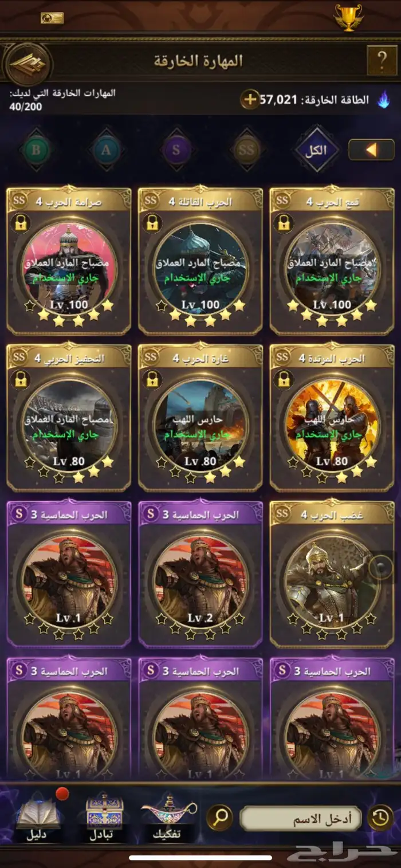401x868 pixels.
Task: Toggle the lock on الحرب القاتلة 4 card
Action: click(152, 223)
